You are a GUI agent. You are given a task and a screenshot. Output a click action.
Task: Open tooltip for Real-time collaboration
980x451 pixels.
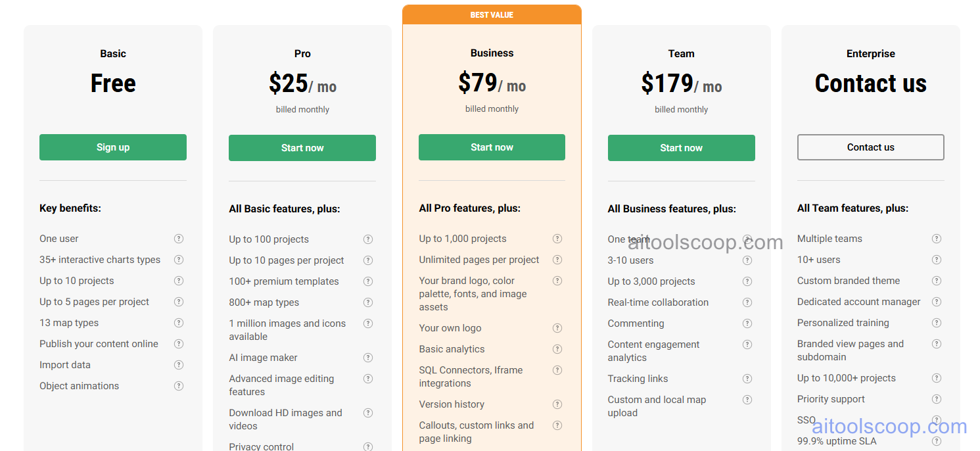coord(747,302)
